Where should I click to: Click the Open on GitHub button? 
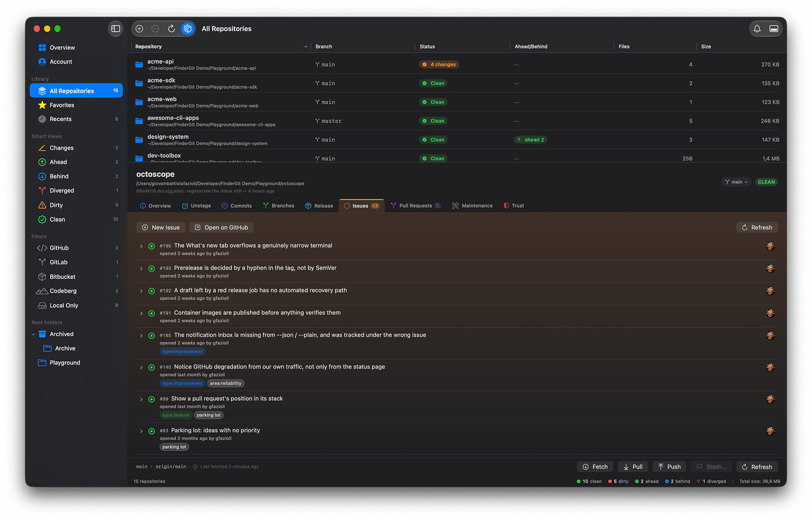221,227
